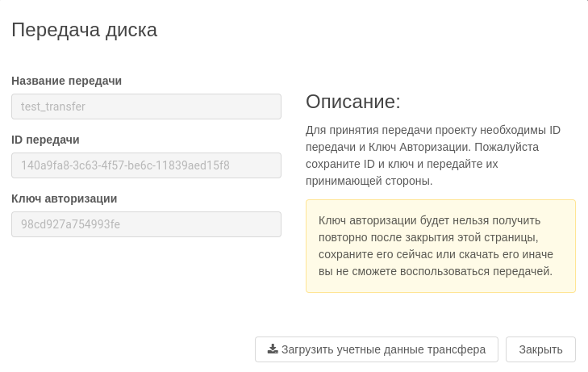
Task: Click the authorization key value 98cd927a754993fe
Action: tap(70, 224)
